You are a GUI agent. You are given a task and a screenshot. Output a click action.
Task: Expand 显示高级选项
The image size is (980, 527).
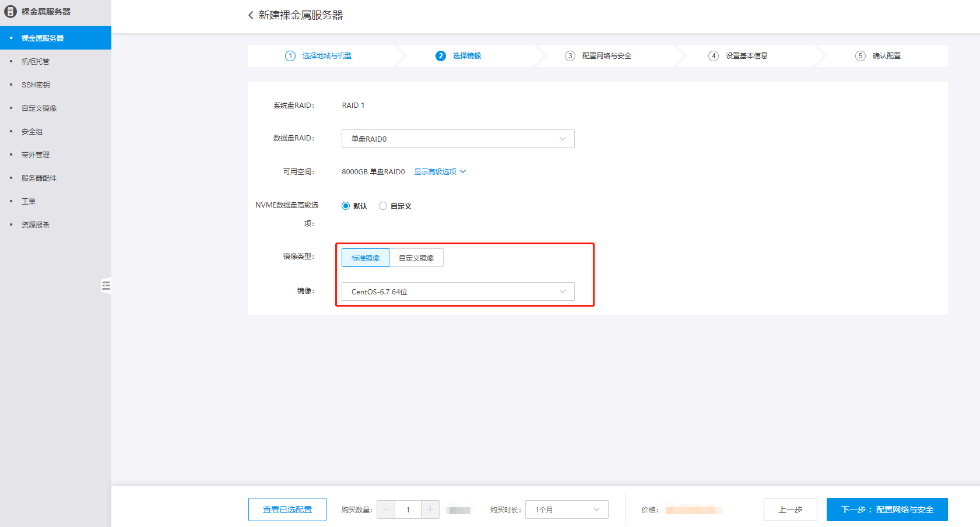[440, 172]
